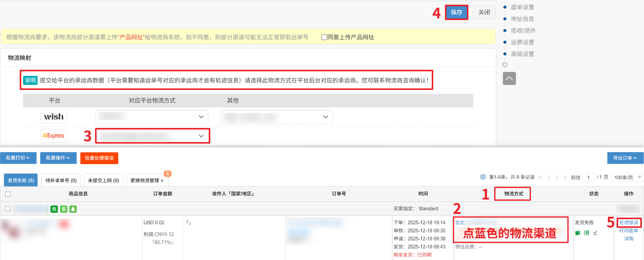The image size is (644, 260).
Task: Click the page number input field
Action: pos(588,177)
